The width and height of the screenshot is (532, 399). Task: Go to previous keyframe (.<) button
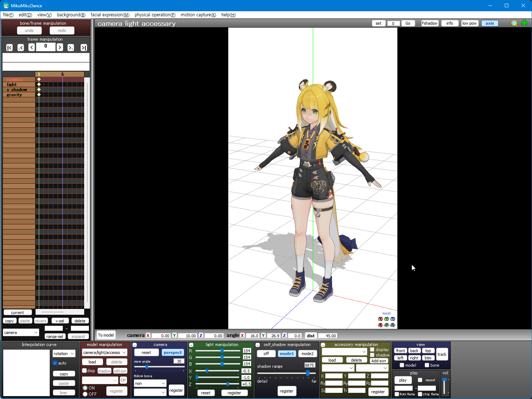point(21,48)
